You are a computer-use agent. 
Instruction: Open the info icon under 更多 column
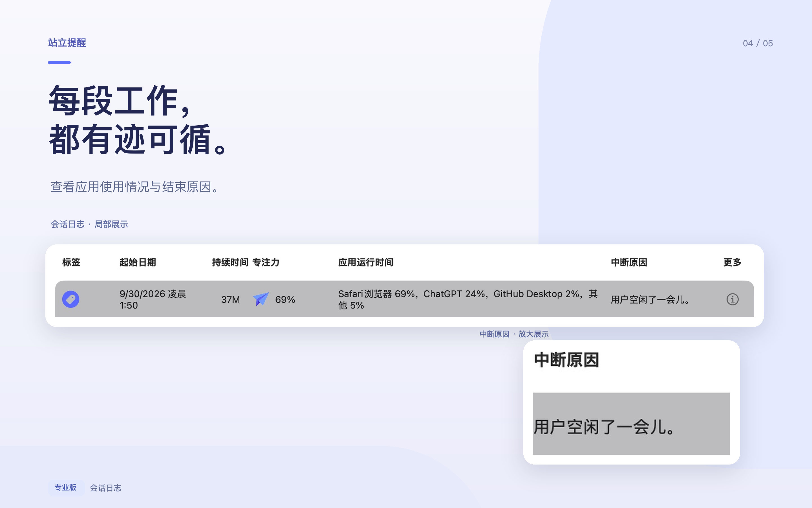732,299
